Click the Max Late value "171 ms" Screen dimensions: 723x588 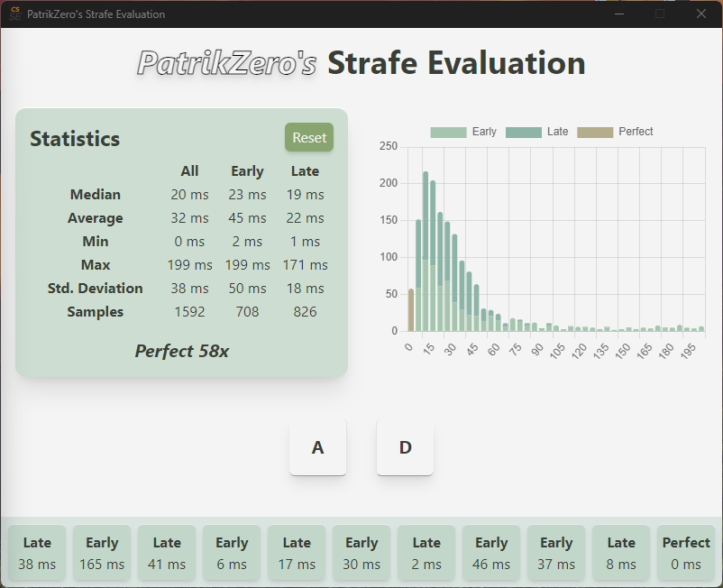click(x=306, y=265)
